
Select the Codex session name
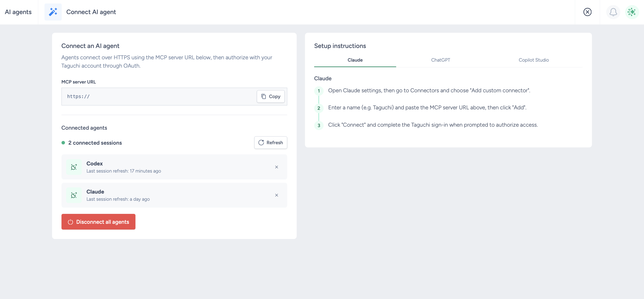click(94, 164)
